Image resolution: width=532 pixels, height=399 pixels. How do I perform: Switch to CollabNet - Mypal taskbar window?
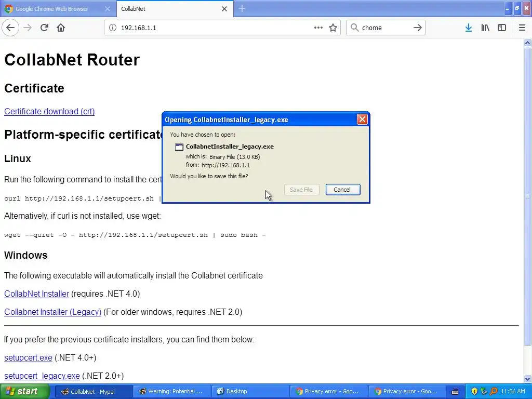[93, 392]
